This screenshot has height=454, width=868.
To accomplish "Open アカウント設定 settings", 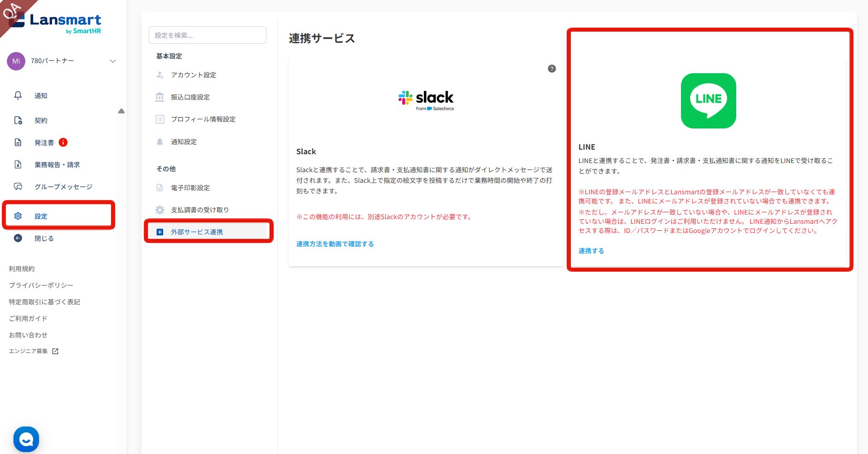I will pyautogui.click(x=194, y=75).
